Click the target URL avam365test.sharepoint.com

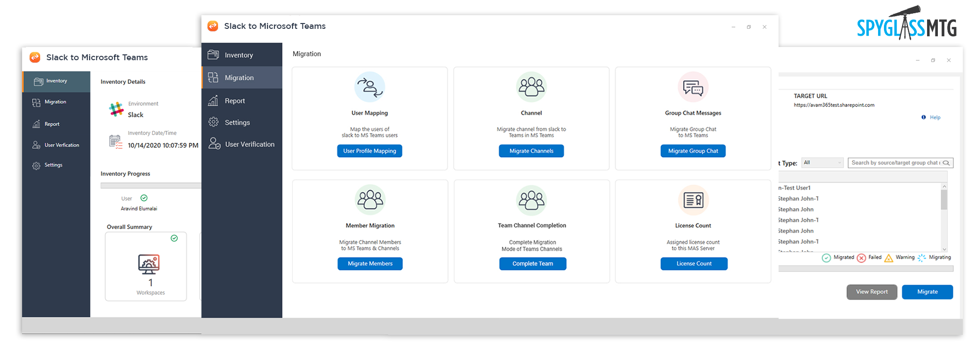(x=834, y=105)
